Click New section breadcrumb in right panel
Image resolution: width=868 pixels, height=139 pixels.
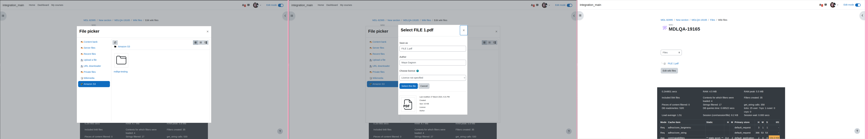click(682, 20)
